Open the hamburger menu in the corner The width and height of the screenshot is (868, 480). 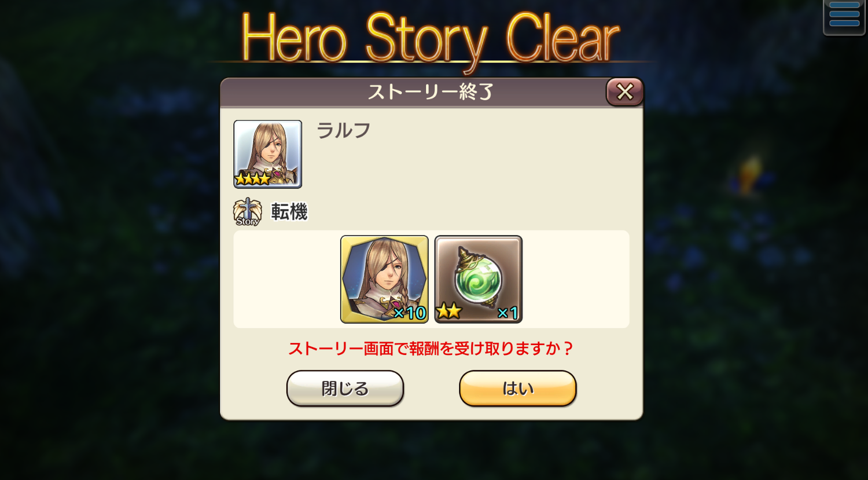point(844,17)
